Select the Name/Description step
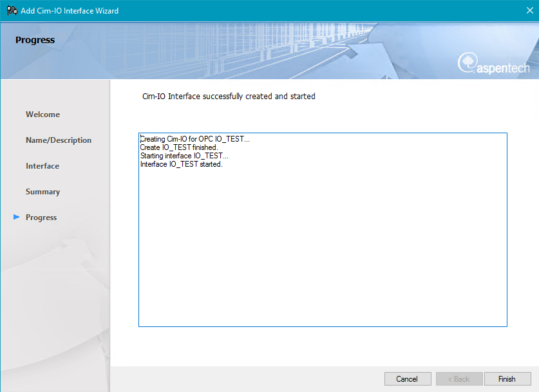 click(x=59, y=140)
